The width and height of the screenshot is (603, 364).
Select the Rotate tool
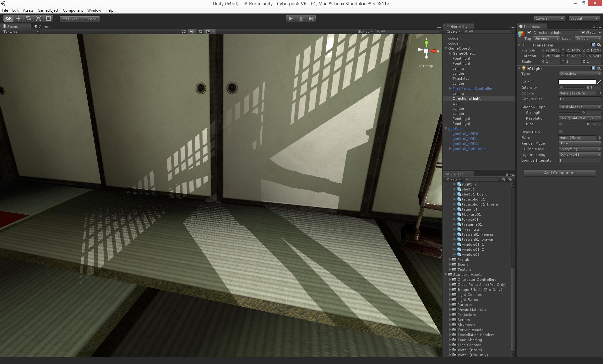28,19
